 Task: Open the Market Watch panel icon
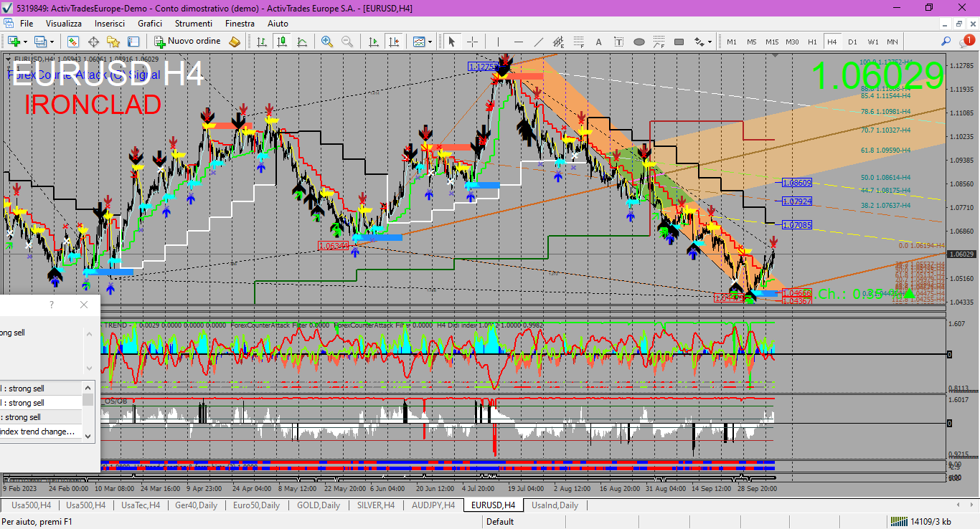pos(73,42)
